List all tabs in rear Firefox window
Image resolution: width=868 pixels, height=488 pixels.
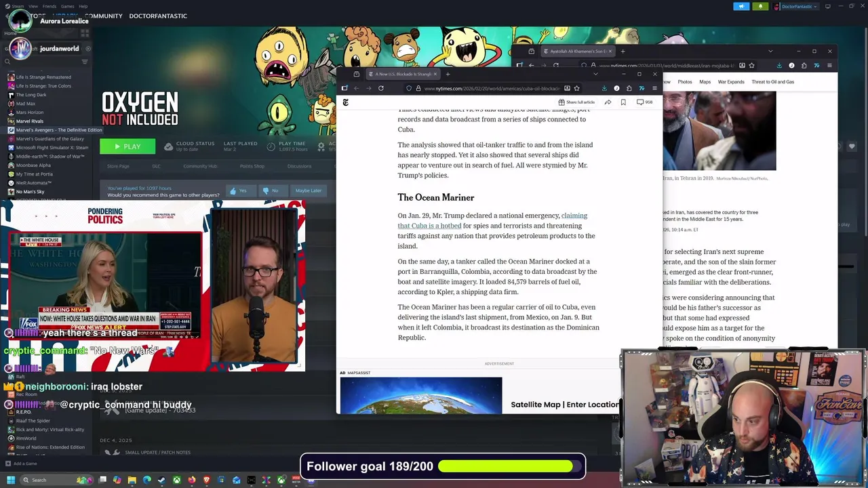pyautogui.click(x=770, y=51)
